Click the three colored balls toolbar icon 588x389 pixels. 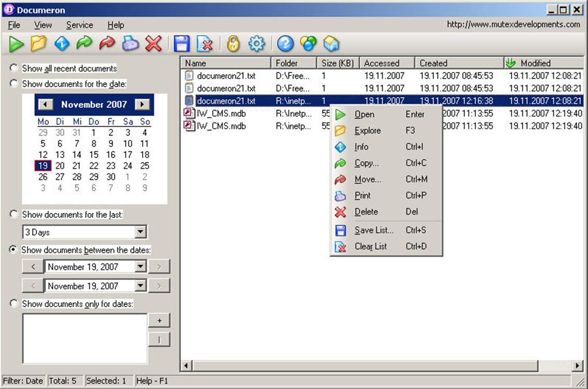308,44
